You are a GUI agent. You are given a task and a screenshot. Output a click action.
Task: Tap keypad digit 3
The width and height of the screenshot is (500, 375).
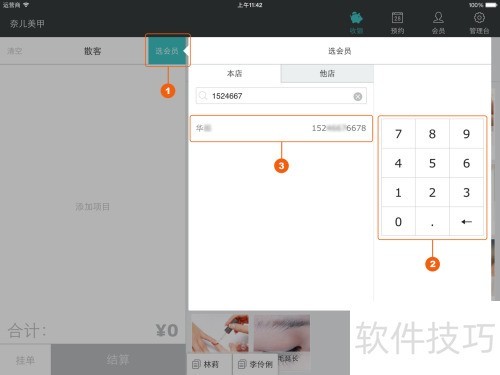[466, 192]
